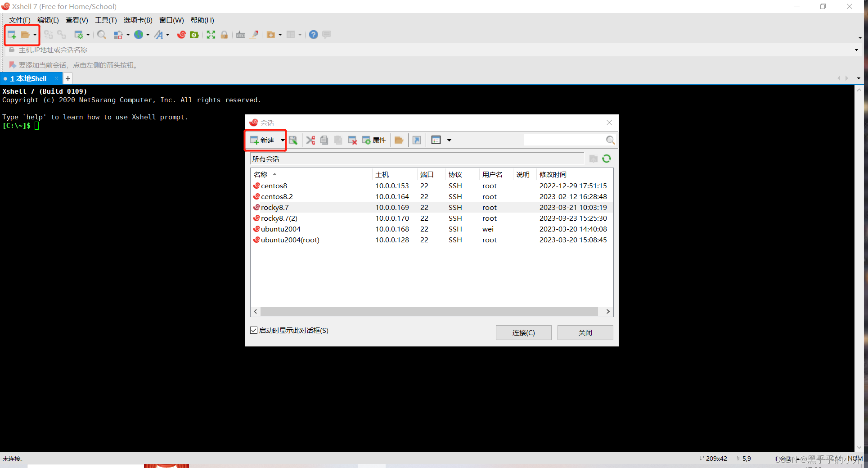
Task: Click the 所有会话 path field
Action: (417, 159)
